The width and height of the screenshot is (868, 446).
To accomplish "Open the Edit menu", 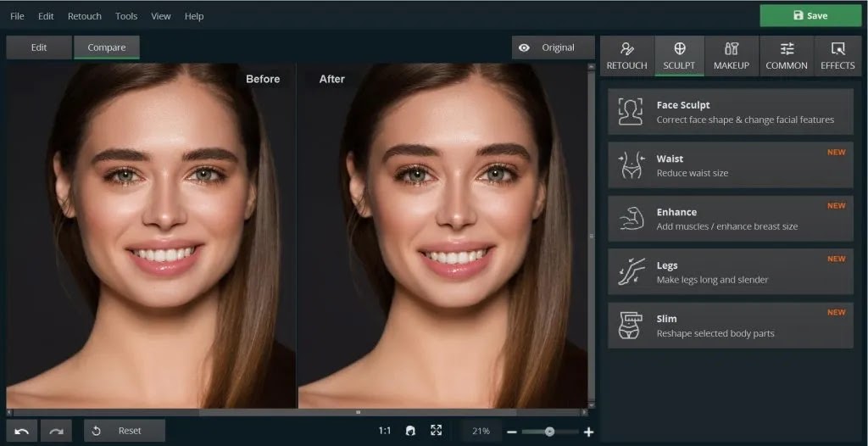I will click(46, 16).
